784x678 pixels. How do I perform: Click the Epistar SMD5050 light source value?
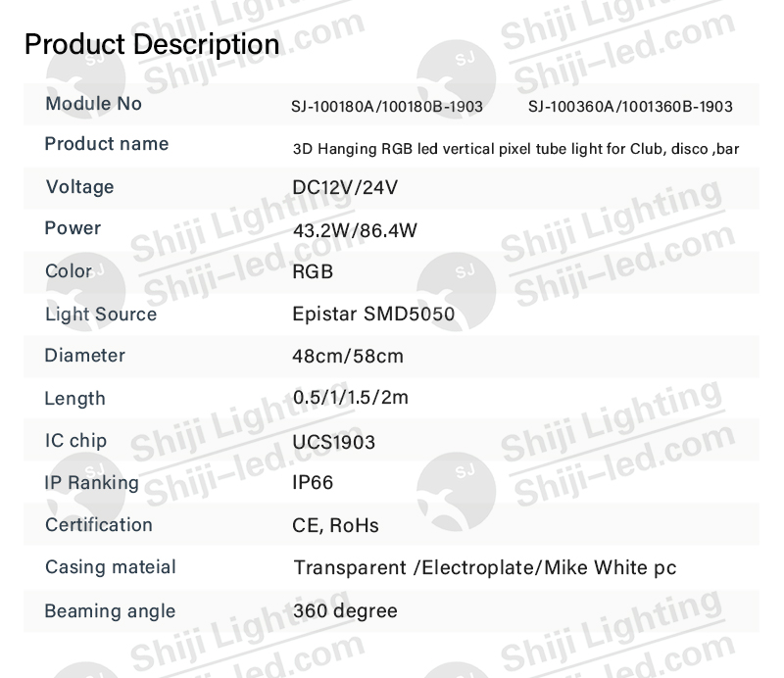(373, 314)
